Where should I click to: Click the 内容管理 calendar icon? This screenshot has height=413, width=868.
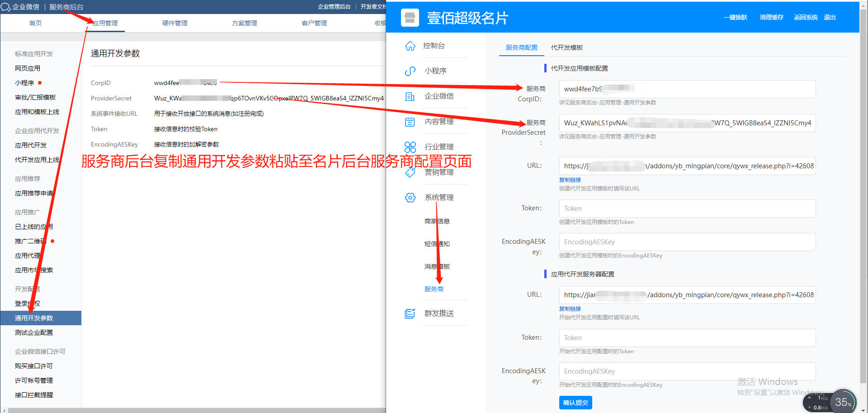click(410, 122)
